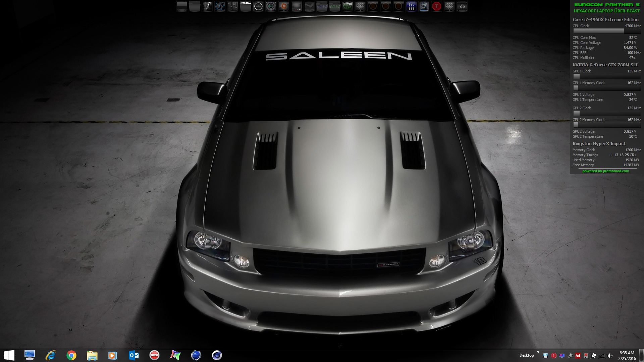This screenshot has width=644, height=362.
Task: Click the Windows Start button
Action: click(x=9, y=355)
